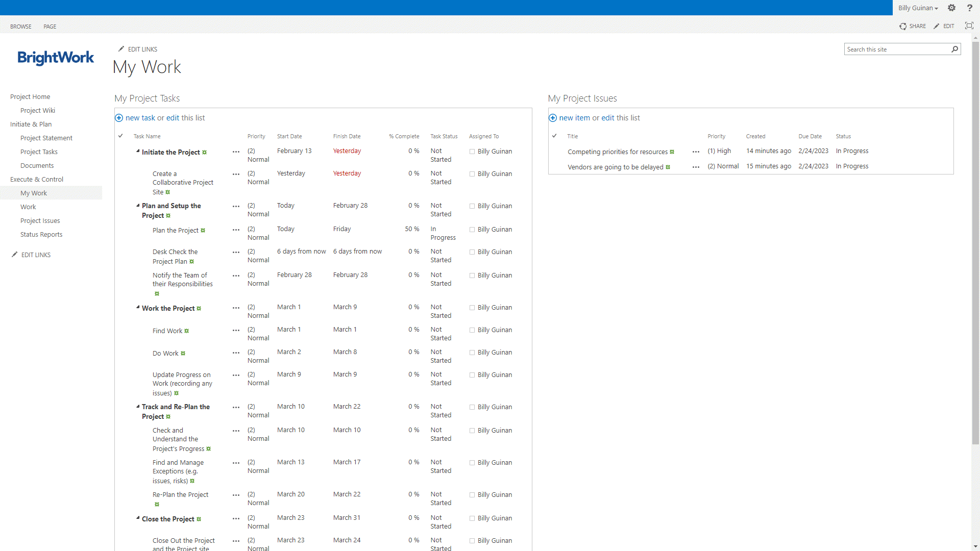Open the Browse ribbon tab
This screenshot has width=980, height=551.
click(x=21, y=27)
